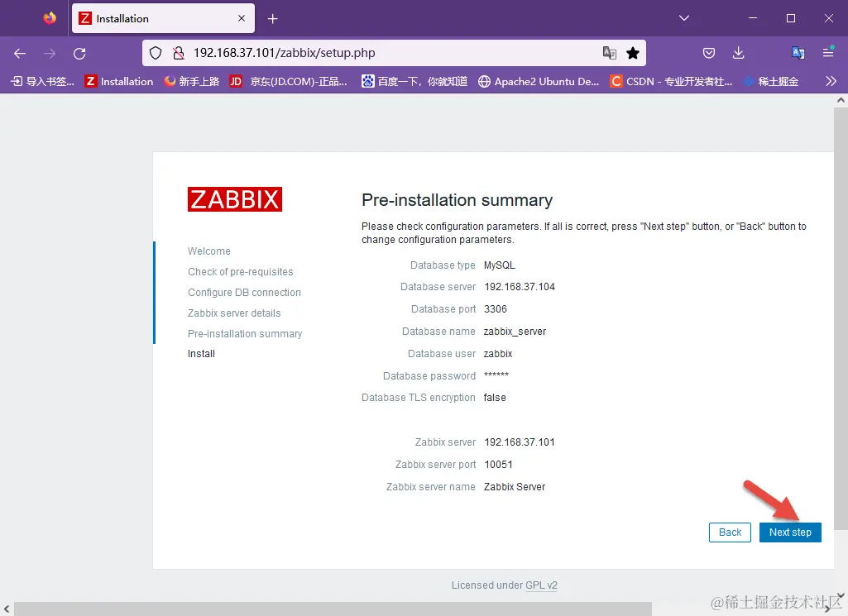Click the ZABBIX logo
Viewport: 848px width, 616px height.
coord(235,199)
